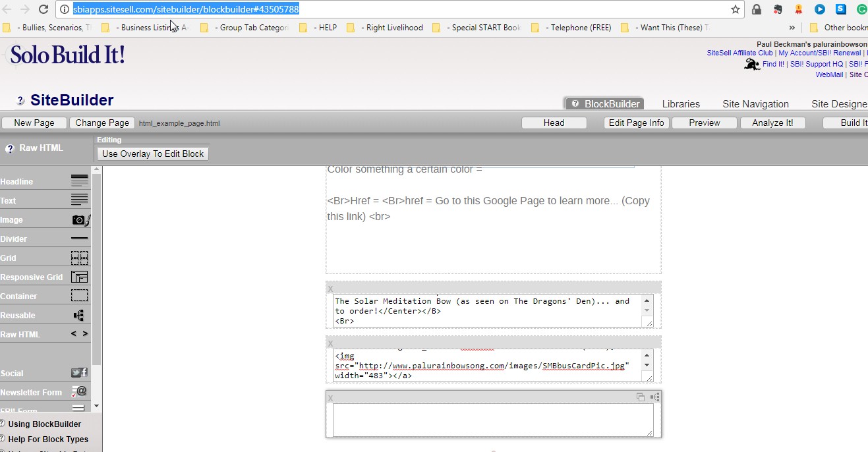
Task: Insert a Reusable block
Action: tap(45, 315)
